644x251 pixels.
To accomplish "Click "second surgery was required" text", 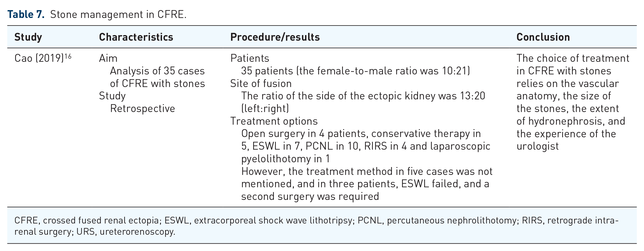I will [310, 197].
